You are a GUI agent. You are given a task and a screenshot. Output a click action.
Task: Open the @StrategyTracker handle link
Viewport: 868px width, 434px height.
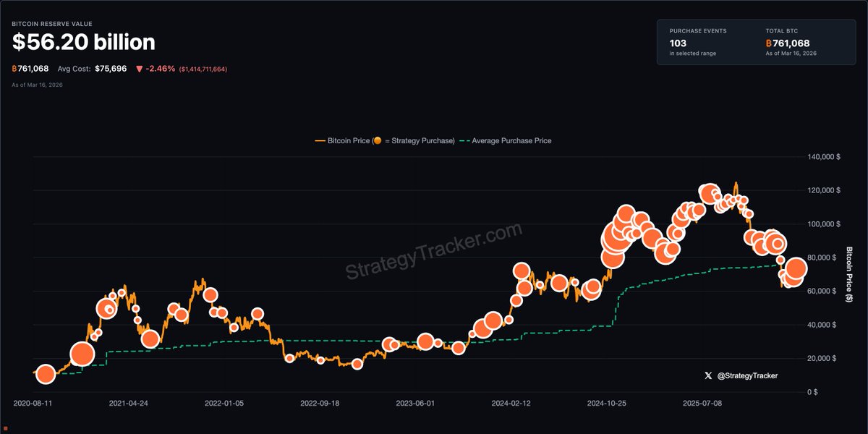(x=748, y=375)
